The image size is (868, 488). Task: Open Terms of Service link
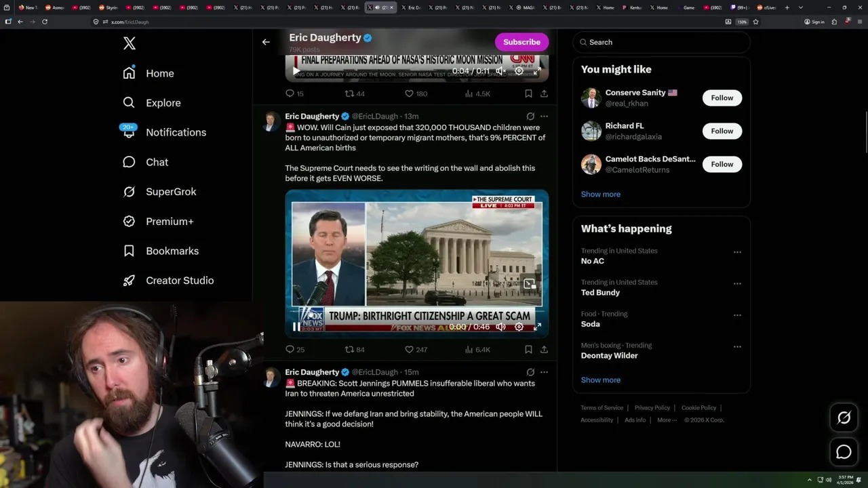point(601,408)
